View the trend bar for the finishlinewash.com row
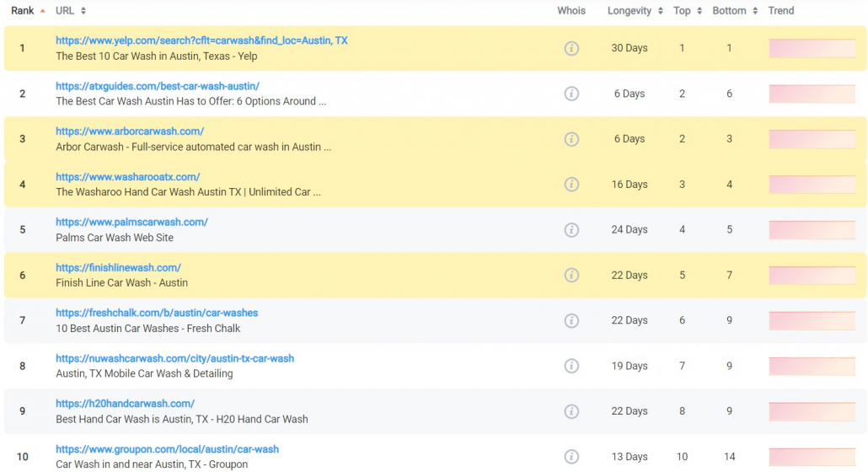 [812, 275]
